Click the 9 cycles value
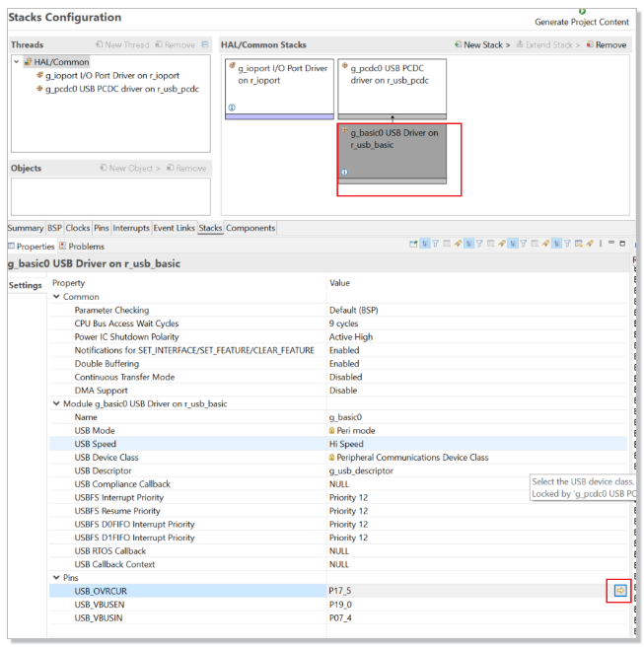Screen dimensions: 644x649 click(343, 324)
